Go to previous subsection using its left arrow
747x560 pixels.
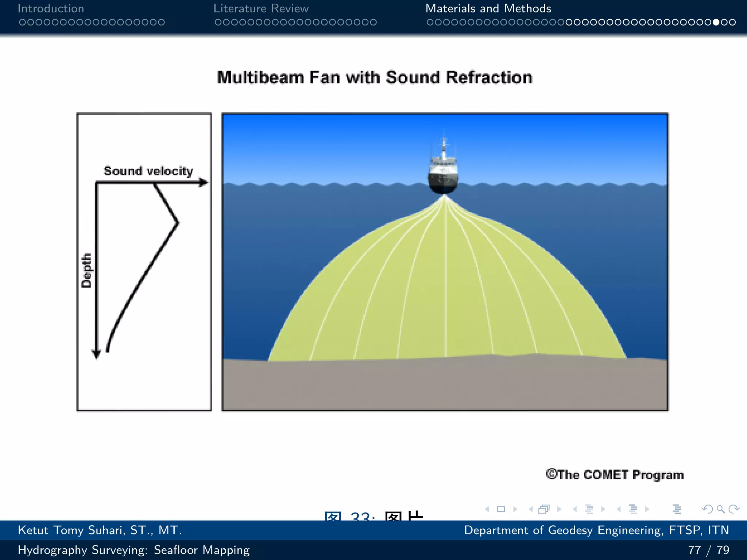575,509
